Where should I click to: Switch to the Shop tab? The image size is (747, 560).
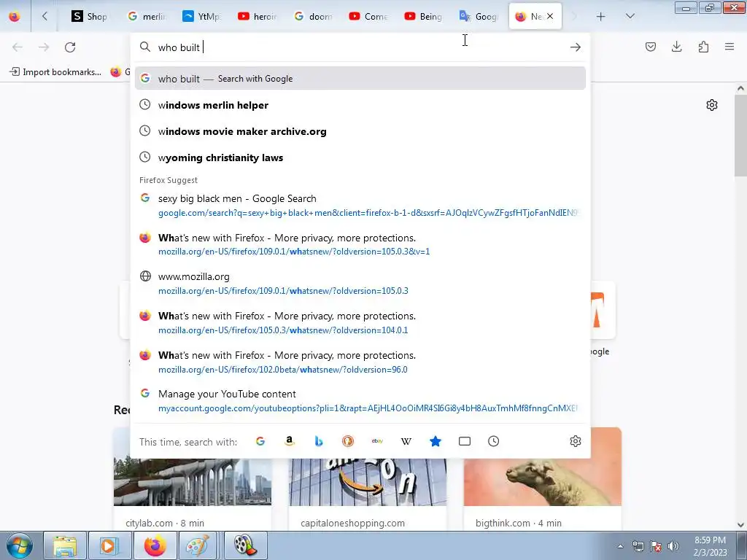[90, 16]
